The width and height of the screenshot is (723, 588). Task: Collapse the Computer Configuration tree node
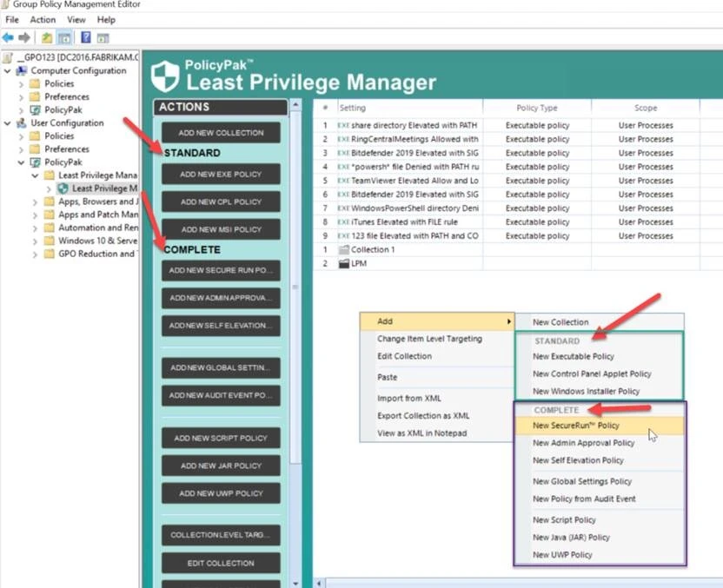click(x=8, y=71)
